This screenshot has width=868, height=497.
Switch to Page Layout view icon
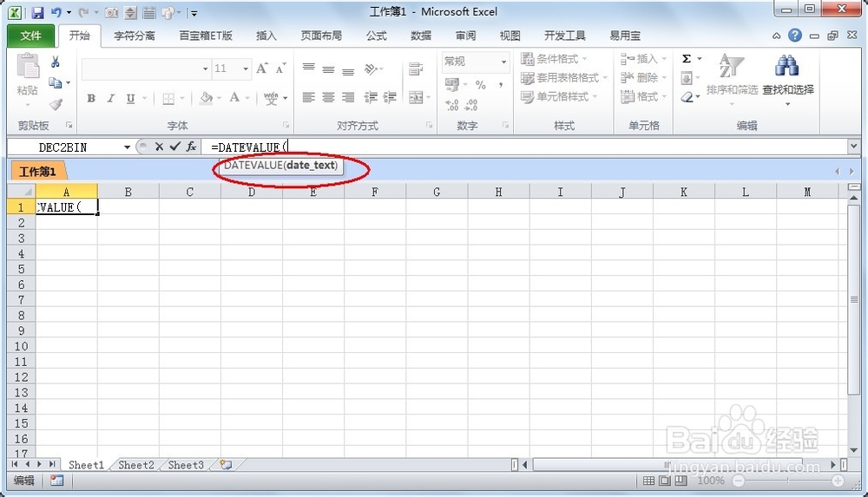pos(664,481)
